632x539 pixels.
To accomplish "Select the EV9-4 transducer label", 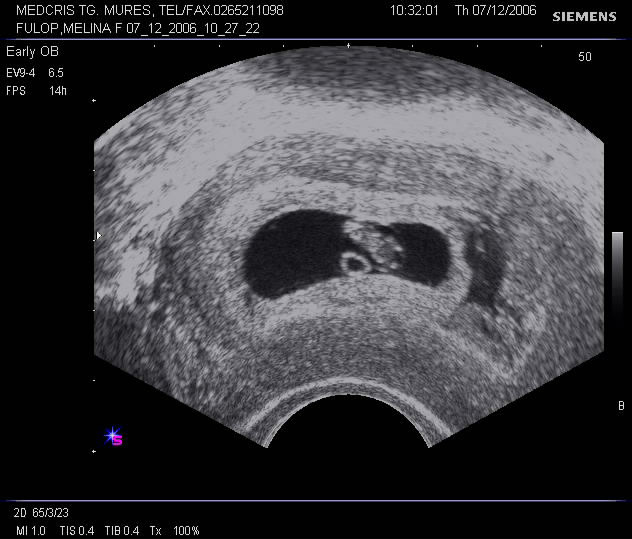I will point(21,73).
